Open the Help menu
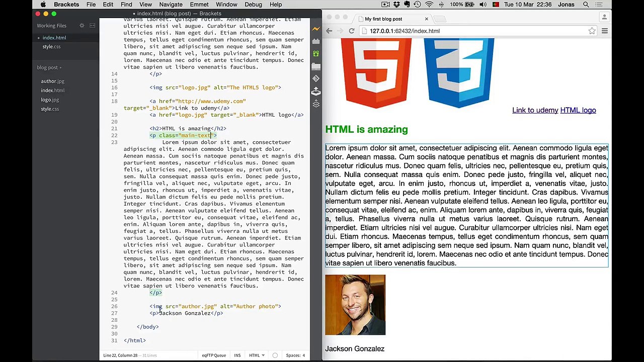Screen dimensions: 644x362 (276, 5)
